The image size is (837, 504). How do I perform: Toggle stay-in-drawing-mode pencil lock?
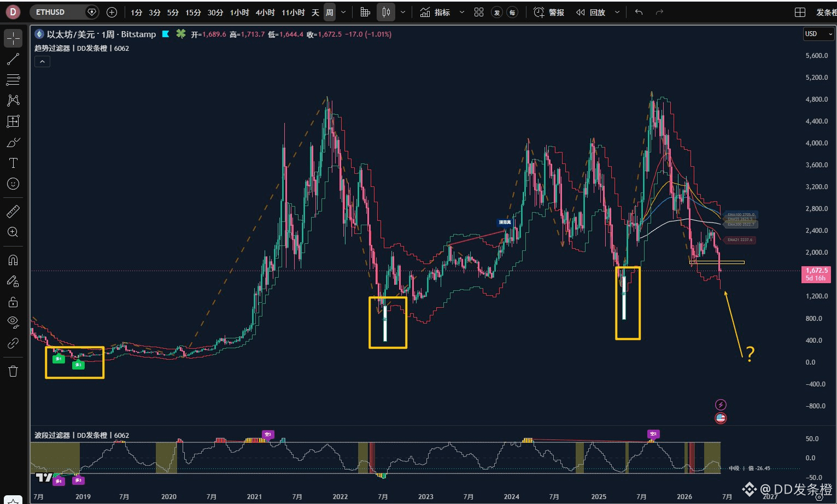pos(13,281)
